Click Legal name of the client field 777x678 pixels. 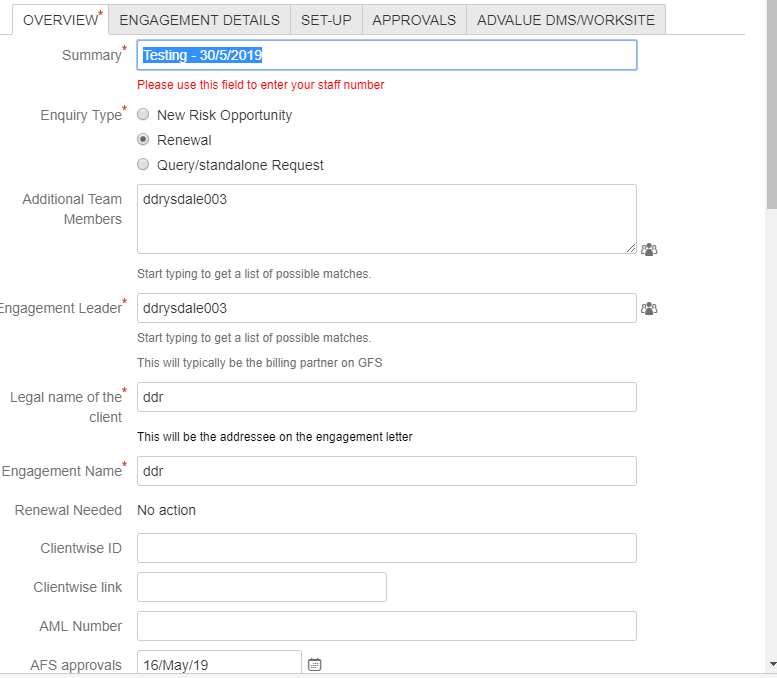pos(387,397)
